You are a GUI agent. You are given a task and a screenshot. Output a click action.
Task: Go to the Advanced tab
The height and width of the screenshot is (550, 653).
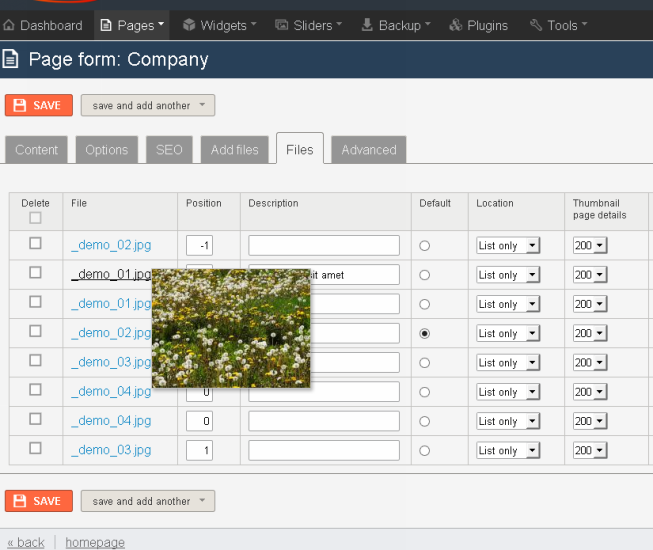[x=369, y=150]
